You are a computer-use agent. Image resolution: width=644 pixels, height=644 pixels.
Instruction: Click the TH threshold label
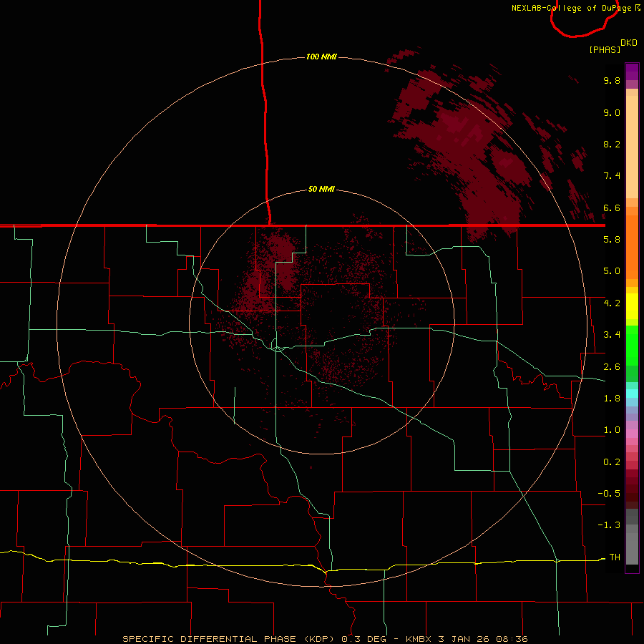[x=615, y=557]
